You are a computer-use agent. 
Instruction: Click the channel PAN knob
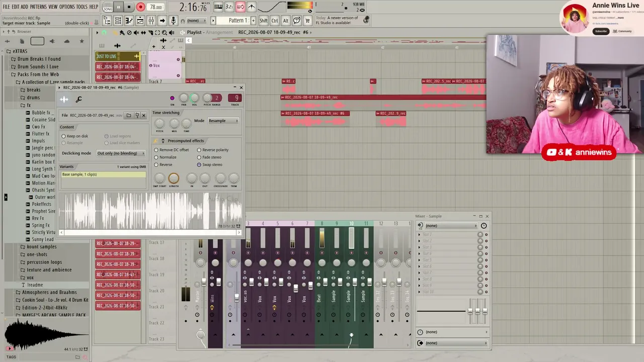pos(184,98)
